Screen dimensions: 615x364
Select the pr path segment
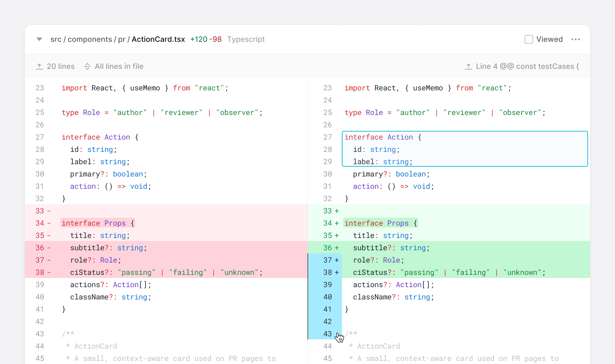122,39
